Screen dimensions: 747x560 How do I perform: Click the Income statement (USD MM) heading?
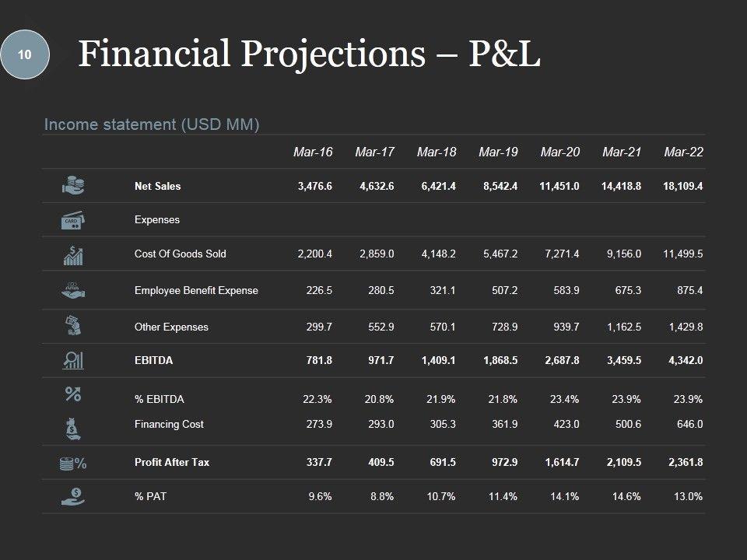point(152,124)
